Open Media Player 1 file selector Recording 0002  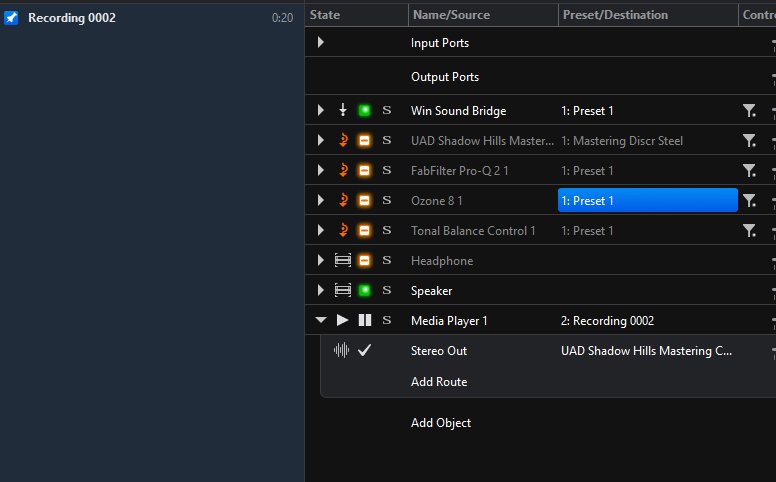coord(607,321)
